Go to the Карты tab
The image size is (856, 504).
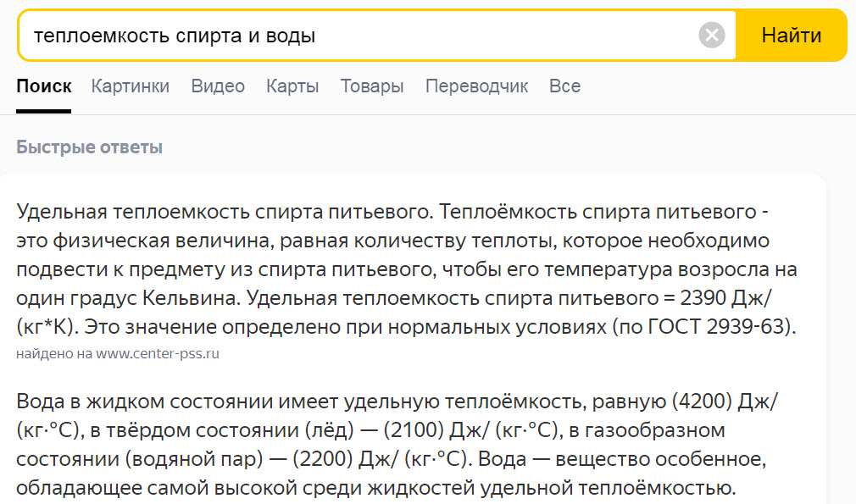[x=292, y=86]
